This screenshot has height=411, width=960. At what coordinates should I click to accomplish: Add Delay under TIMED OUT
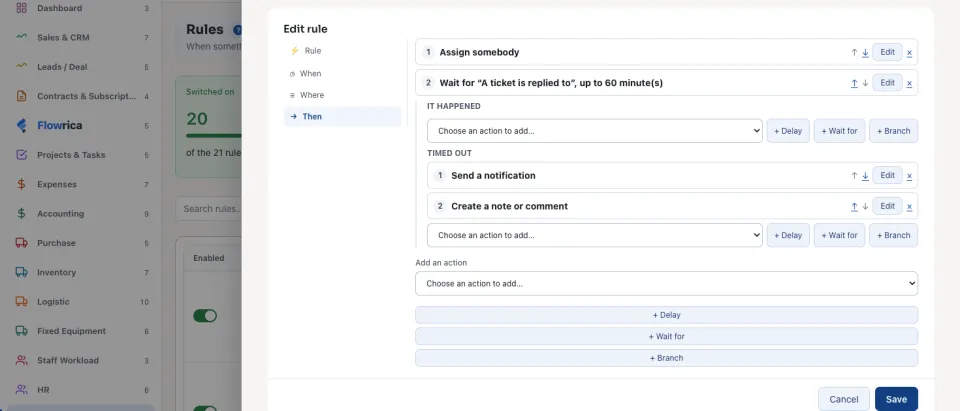pos(788,235)
